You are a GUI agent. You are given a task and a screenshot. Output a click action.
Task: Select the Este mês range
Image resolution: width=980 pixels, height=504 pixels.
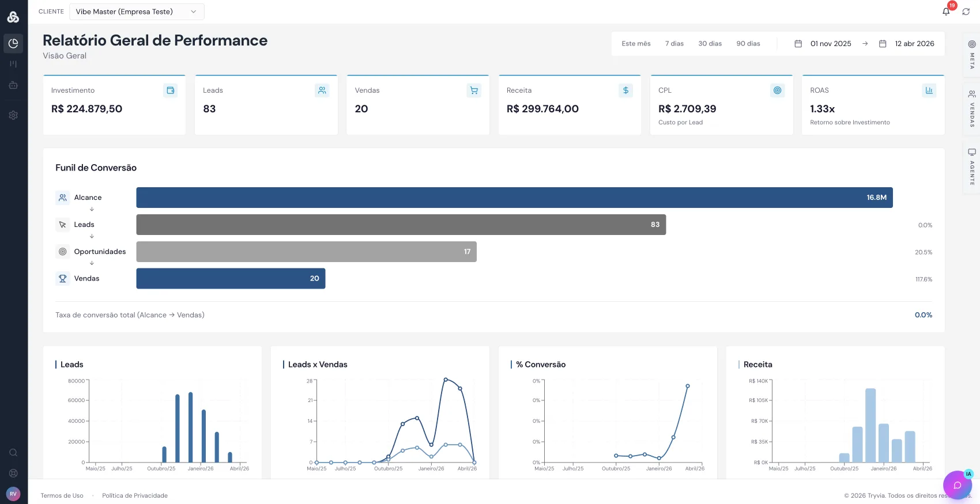[x=636, y=44]
